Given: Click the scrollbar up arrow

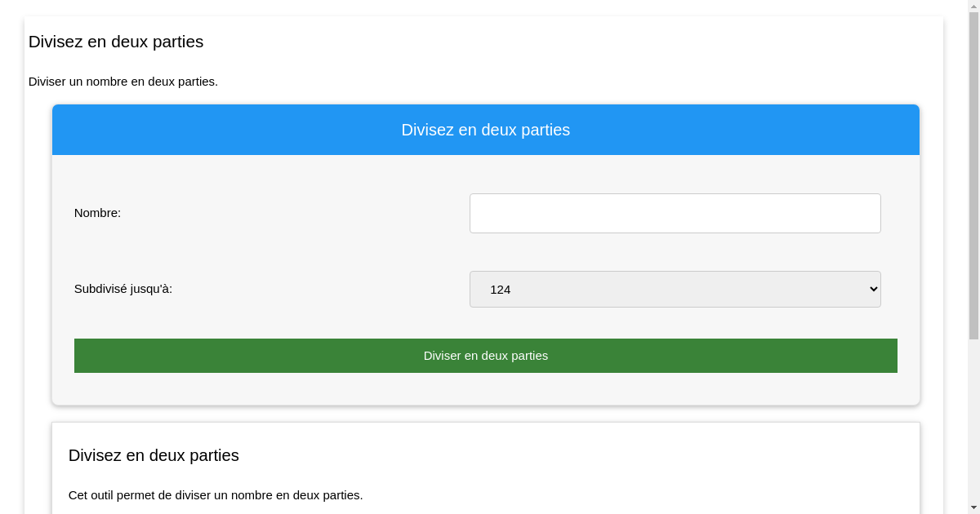Looking at the screenshot, I should click(x=974, y=6).
